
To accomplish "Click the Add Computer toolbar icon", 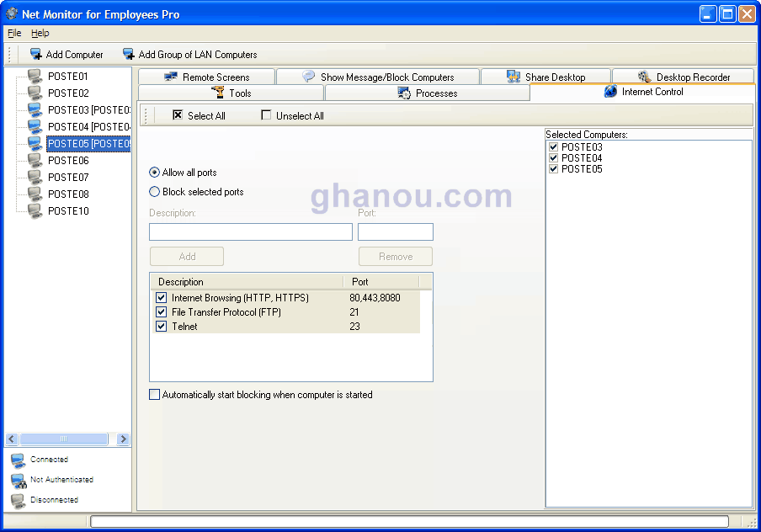I will click(x=36, y=55).
